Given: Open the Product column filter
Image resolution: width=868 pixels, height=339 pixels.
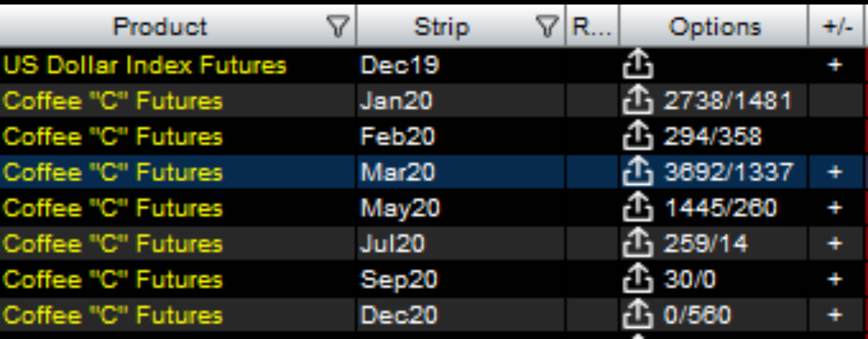Looking at the screenshot, I should click(337, 27).
